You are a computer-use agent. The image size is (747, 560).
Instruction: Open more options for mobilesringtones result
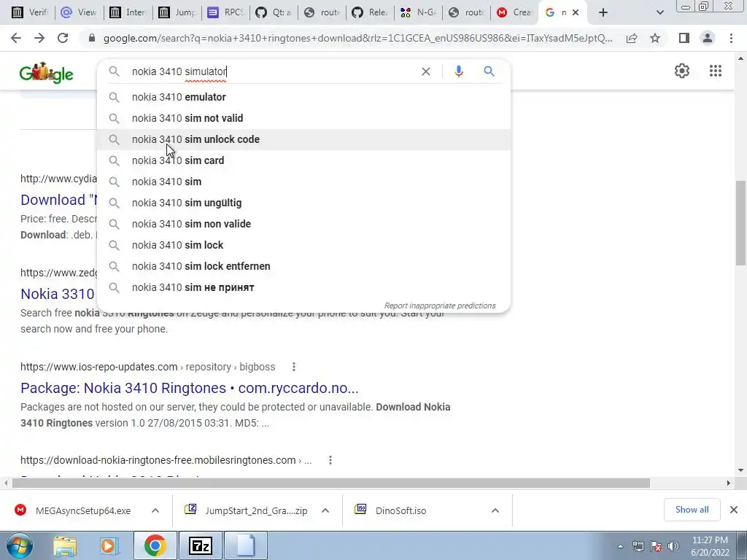pyautogui.click(x=330, y=460)
